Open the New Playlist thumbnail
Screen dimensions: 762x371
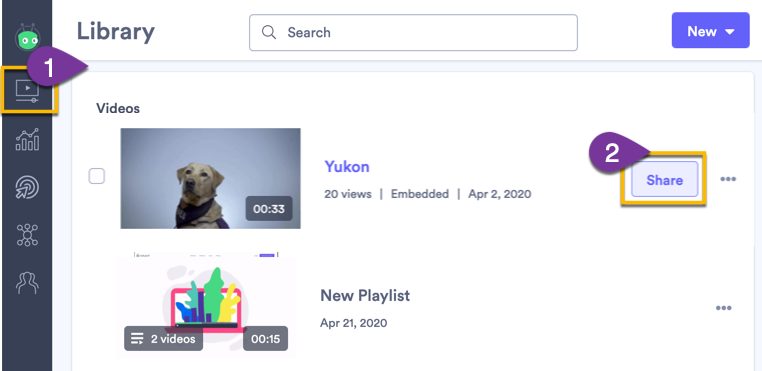(x=206, y=305)
